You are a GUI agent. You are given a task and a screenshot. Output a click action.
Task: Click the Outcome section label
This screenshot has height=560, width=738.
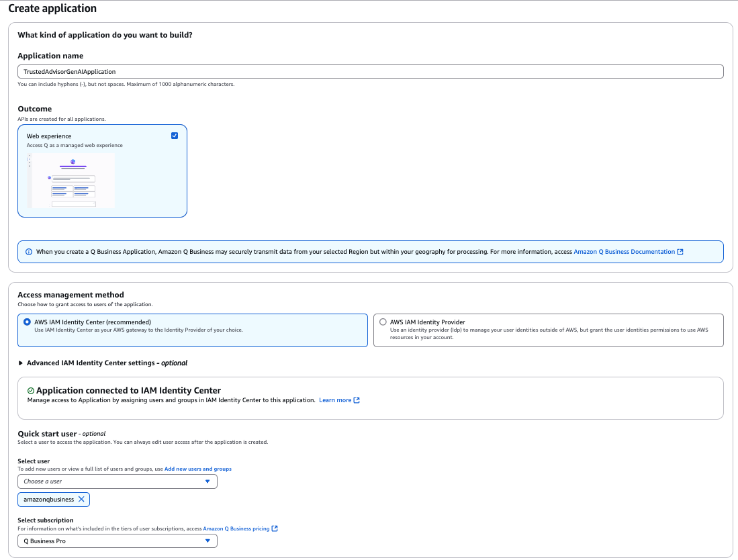point(35,109)
